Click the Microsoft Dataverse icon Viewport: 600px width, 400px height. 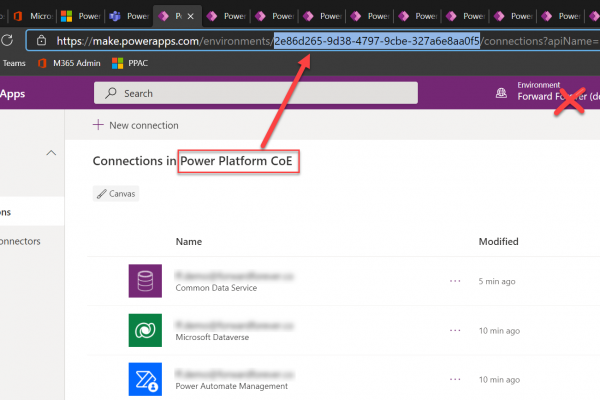[145, 330]
